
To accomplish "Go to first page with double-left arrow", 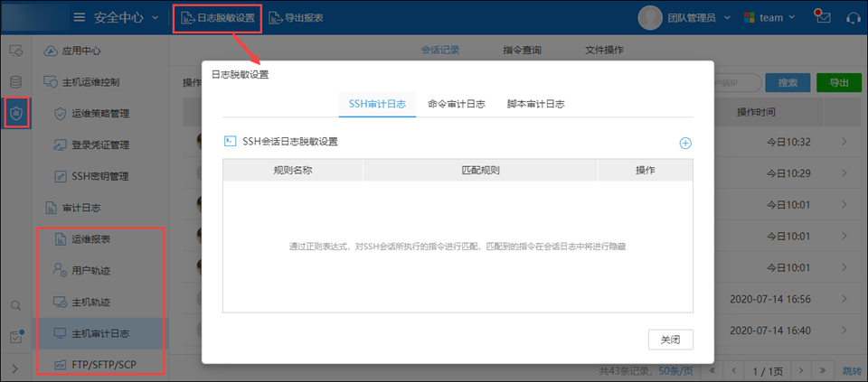I will tap(712, 370).
